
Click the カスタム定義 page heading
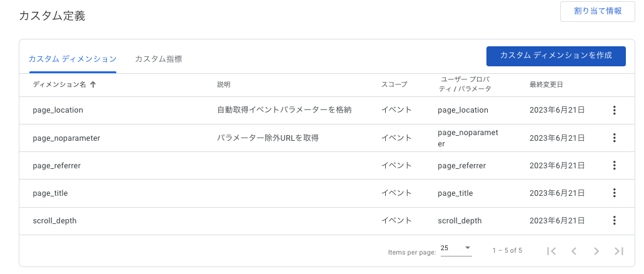(x=52, y=16)
